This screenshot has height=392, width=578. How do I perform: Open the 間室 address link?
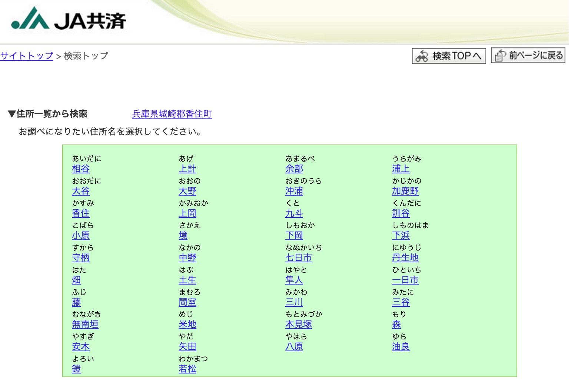[187, 302]
